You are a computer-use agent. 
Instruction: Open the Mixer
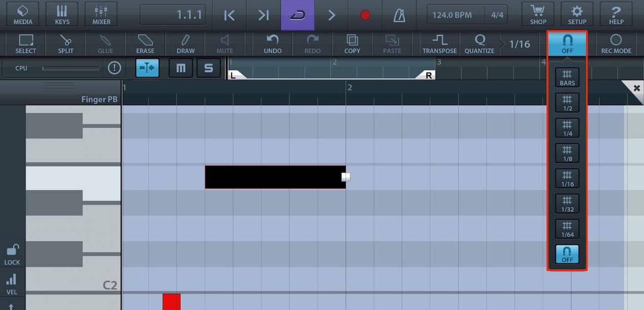[x=101, y=15]
